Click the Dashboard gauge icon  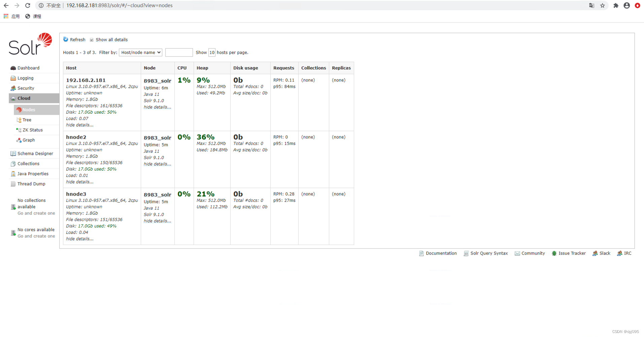[x=13, y=68]
